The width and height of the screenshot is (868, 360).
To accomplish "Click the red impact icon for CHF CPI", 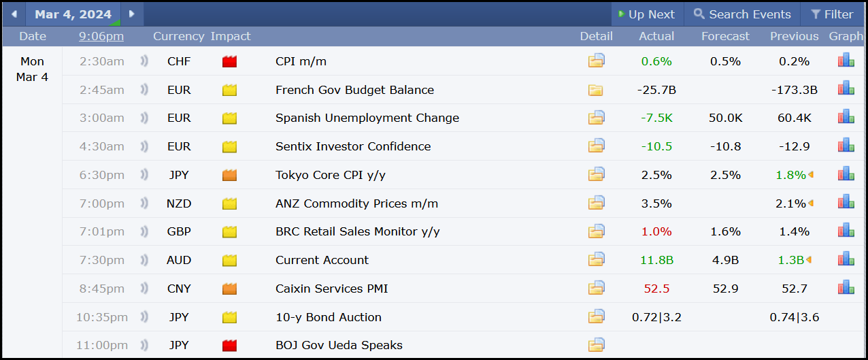I will 229,61.
